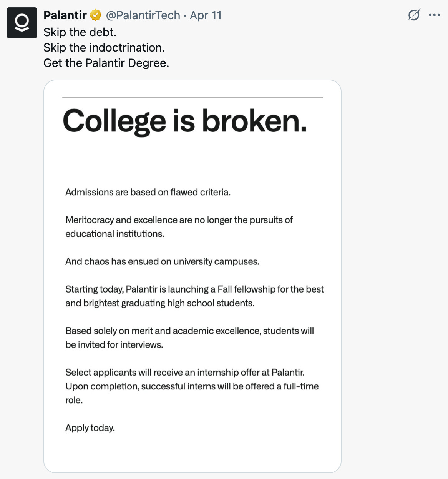Image resolution: width=448 pixels, height=479 pixels.
Task: Click the 'Starting today, Palantir' paragraph
Action: click(194, 296)
